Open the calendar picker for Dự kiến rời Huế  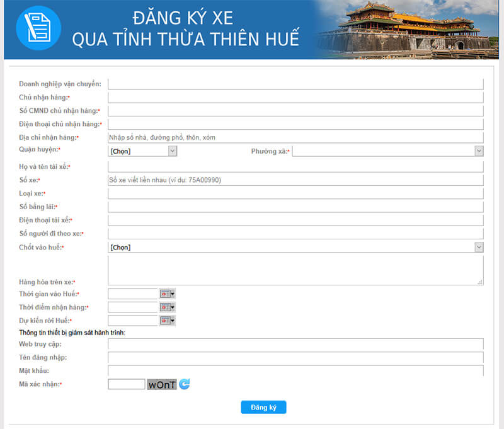coord(164,320)
